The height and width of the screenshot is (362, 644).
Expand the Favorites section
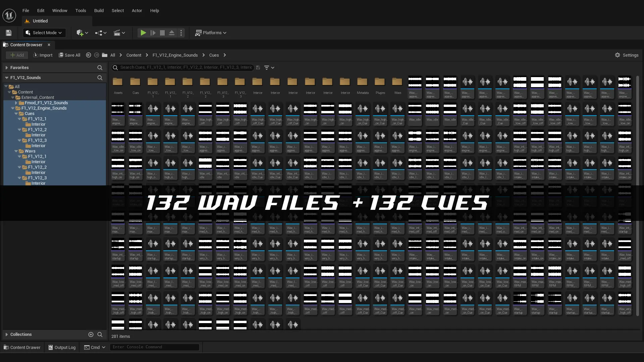pyautogui.click(x=6, y=68)
